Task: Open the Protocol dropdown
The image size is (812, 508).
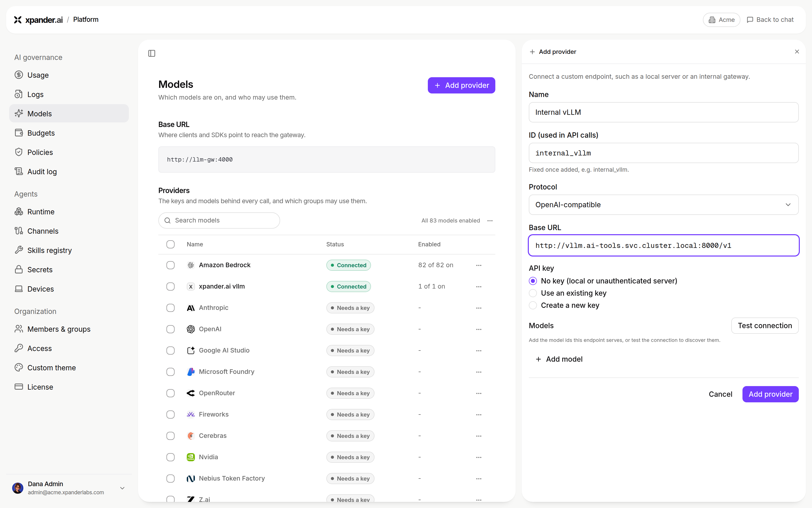Action: 663,205
